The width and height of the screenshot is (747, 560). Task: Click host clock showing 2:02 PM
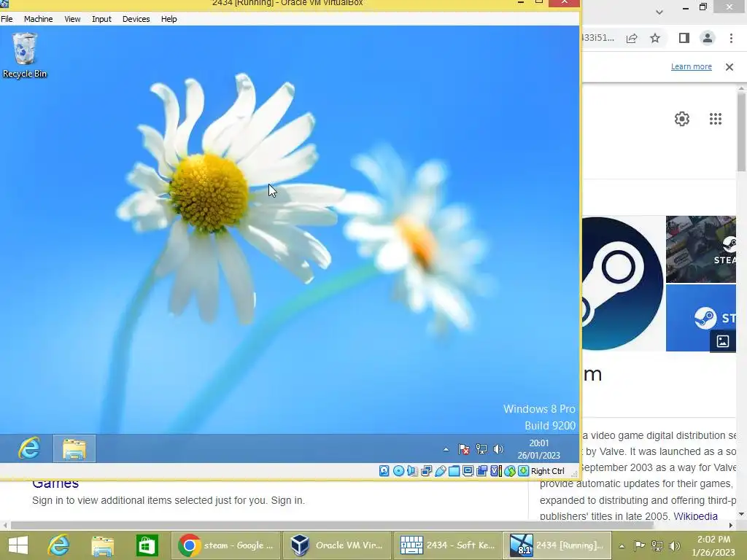point(713,546)
